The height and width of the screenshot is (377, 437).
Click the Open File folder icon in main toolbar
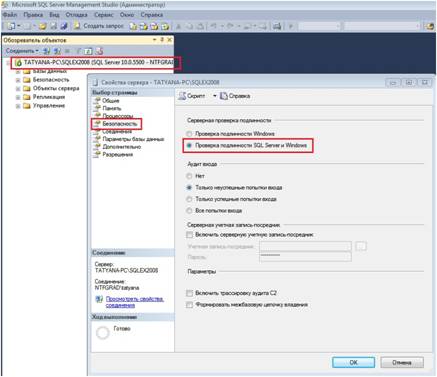click(42, 26)
